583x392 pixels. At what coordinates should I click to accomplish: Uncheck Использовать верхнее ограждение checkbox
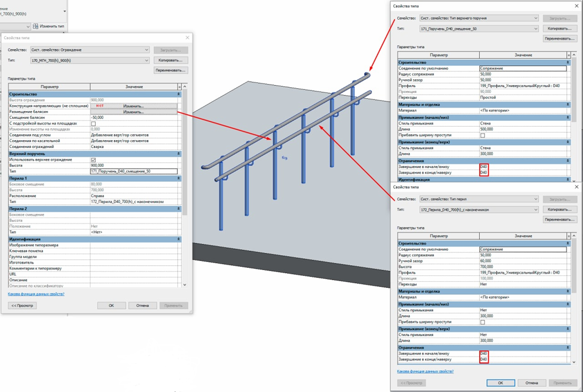(93, 160)
